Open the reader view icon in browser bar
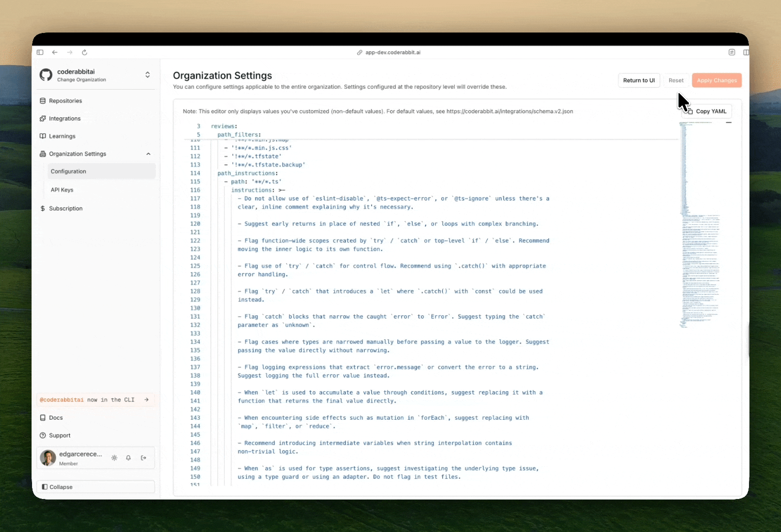 coord(732,52)
